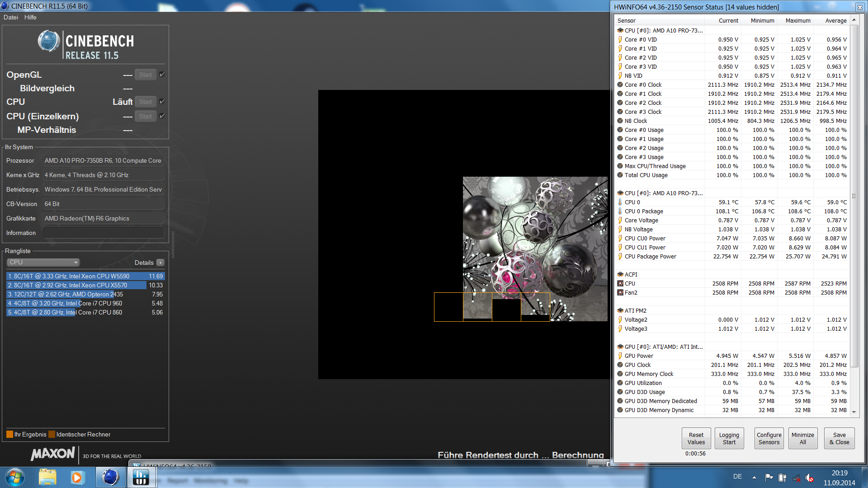Select the GPU Memory Clock row

[732, 374]
